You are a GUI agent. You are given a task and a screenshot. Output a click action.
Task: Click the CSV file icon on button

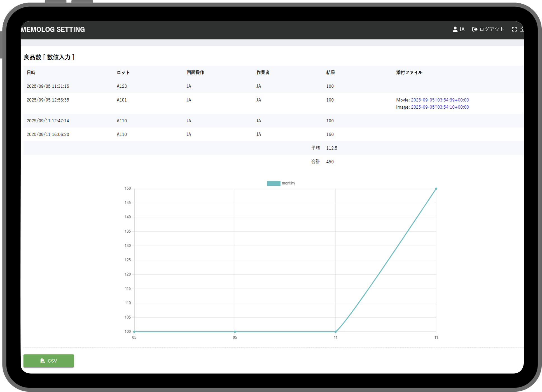[x=43, y=361]
